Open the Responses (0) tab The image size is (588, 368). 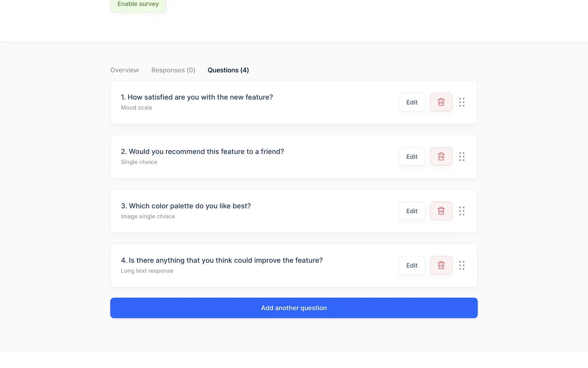tap(173, 70)
